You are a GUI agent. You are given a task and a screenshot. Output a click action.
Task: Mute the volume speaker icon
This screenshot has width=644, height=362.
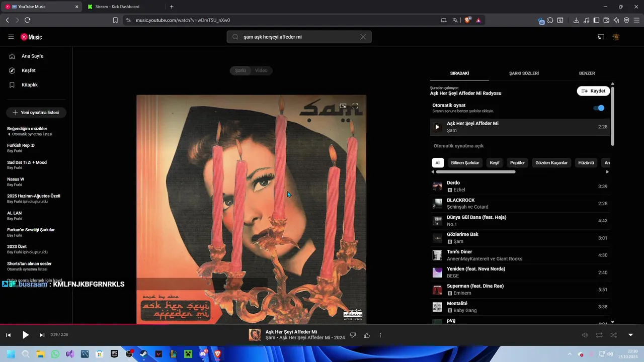(x=585, y=335)
